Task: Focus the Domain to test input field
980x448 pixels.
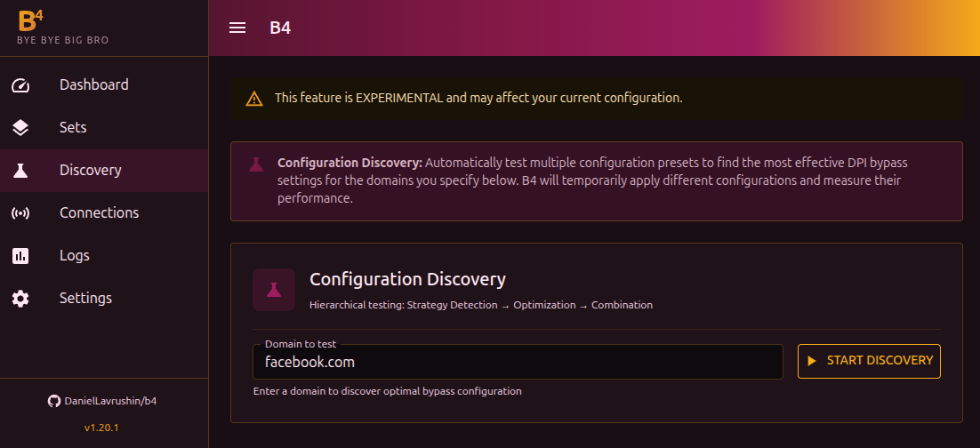Action: pyautogui.click(x=517, y=362)
